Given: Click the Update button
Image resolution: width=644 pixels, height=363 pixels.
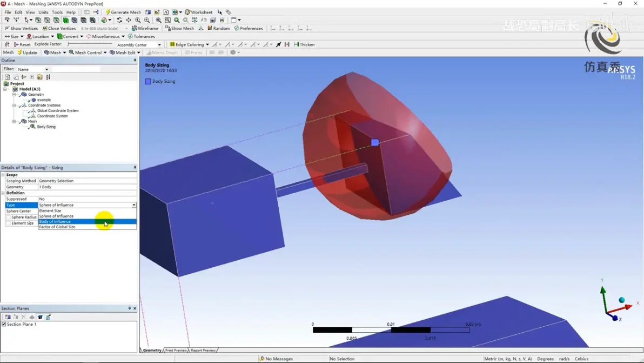Looking at the screenshot, I should [27, 52].
